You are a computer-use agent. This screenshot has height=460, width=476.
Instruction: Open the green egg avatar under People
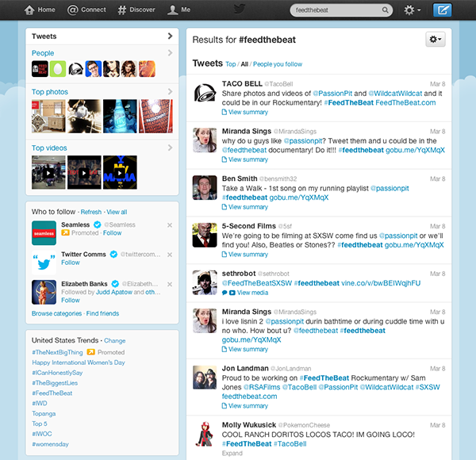[58, 68]
